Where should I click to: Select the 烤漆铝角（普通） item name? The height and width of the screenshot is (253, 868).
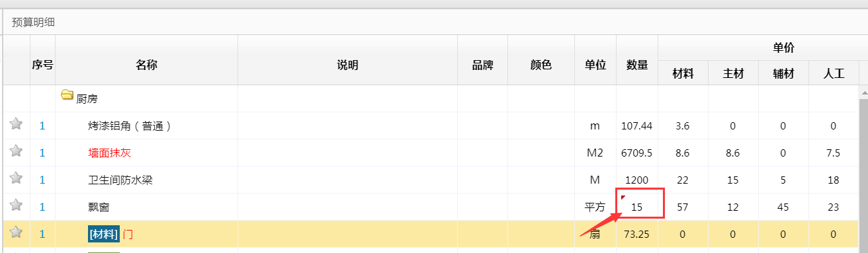pyautogui.click(x=130, y=126)
